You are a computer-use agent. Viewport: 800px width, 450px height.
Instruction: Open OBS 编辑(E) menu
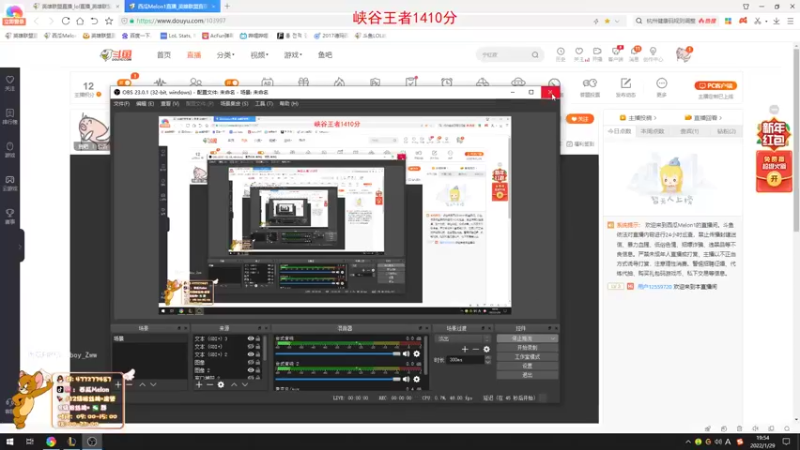[x=145, y=104]
